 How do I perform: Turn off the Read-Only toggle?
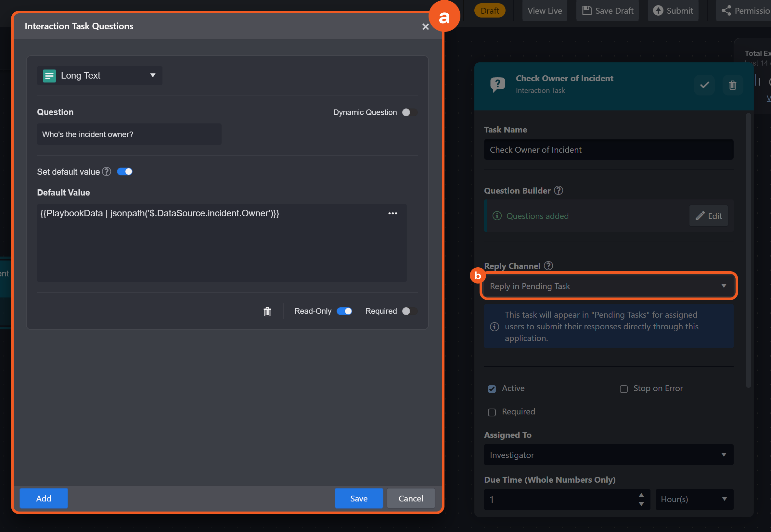click(344, 311)
